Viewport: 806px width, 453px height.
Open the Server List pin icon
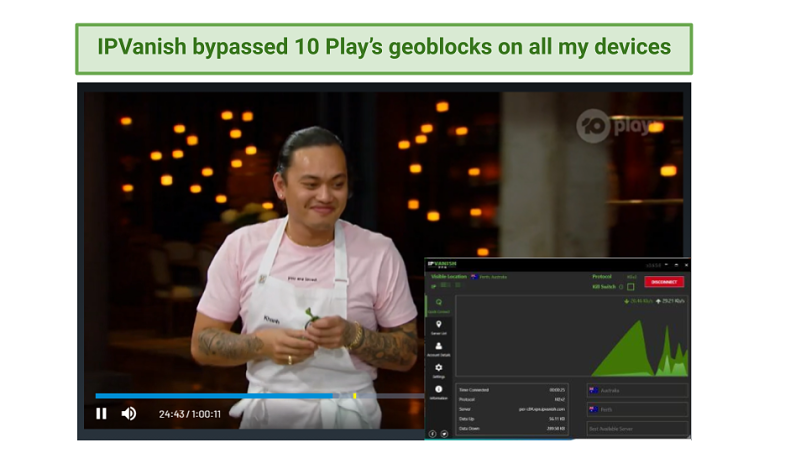(x=439, y=325)
